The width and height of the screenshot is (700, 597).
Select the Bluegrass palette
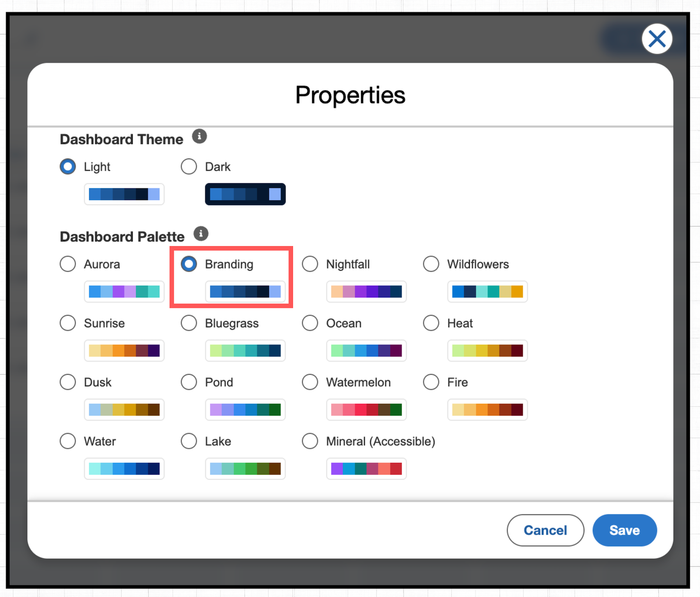click(189, 323)
